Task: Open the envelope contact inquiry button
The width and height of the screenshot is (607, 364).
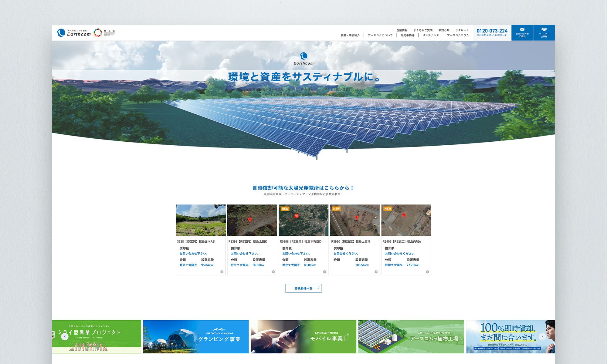Action: pos(522,32)
